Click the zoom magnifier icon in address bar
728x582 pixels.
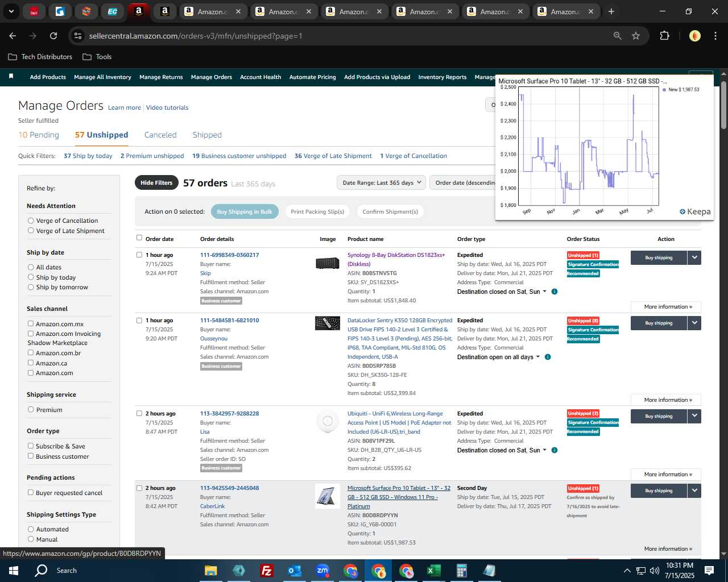point(618,36)
